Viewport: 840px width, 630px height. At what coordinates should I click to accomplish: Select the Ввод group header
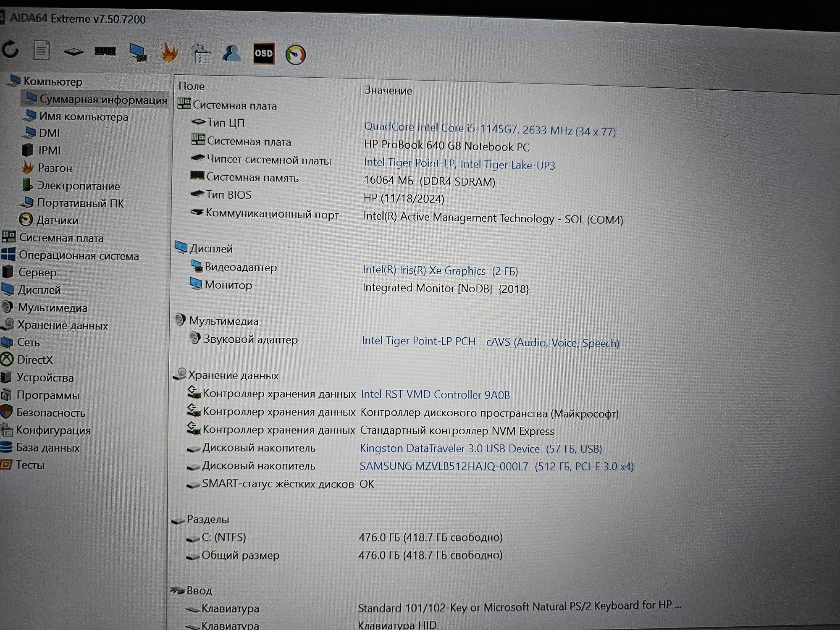(199, 591)
